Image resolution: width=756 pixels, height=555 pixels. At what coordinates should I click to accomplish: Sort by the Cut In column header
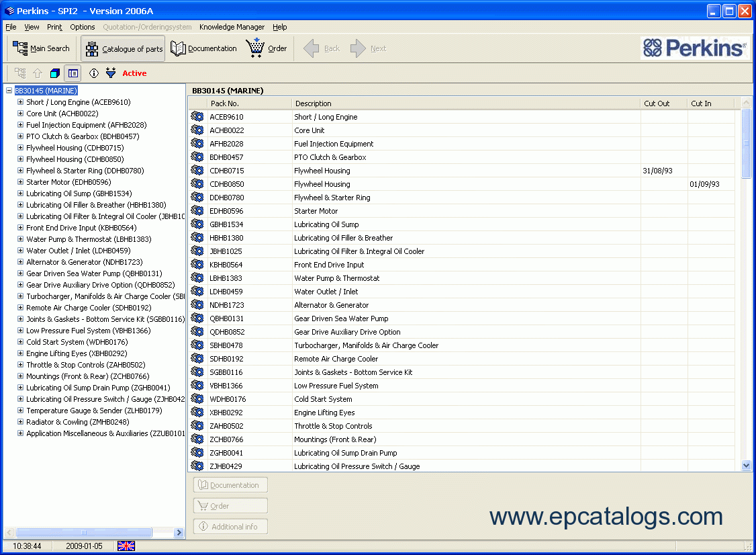tap(710, 103)
